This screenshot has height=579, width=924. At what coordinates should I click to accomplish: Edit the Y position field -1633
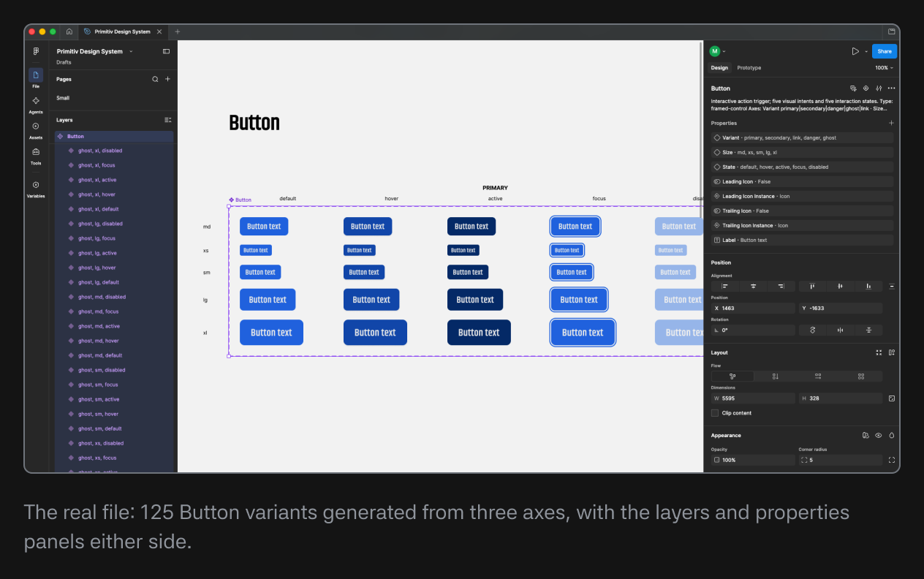point(841,309)
